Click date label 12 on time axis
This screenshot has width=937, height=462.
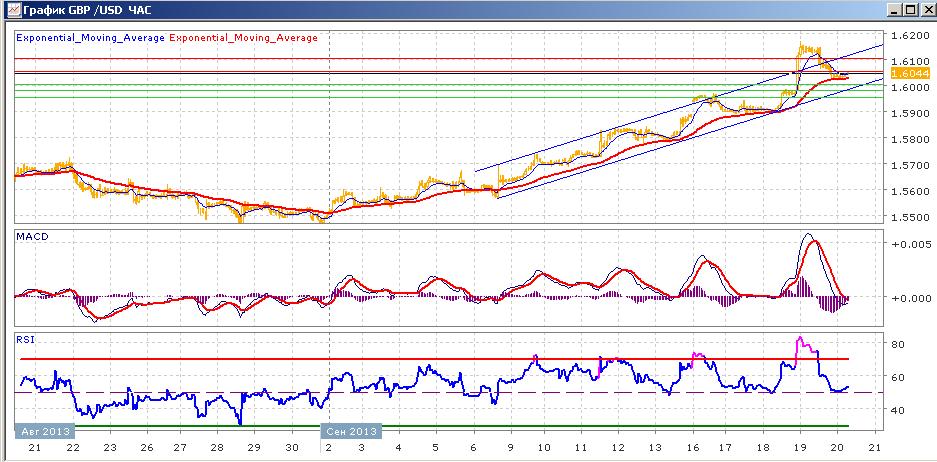[x=618, y=448]
